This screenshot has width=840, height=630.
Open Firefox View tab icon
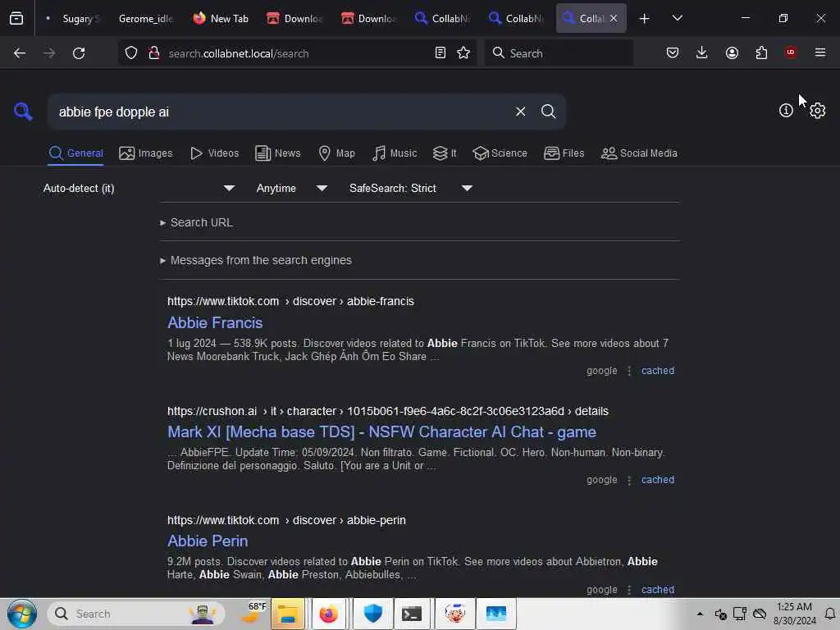point(16,18)
